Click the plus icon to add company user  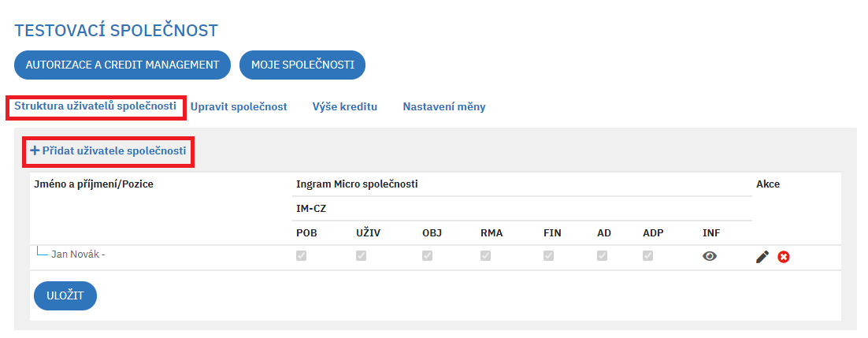coord(35,150)
